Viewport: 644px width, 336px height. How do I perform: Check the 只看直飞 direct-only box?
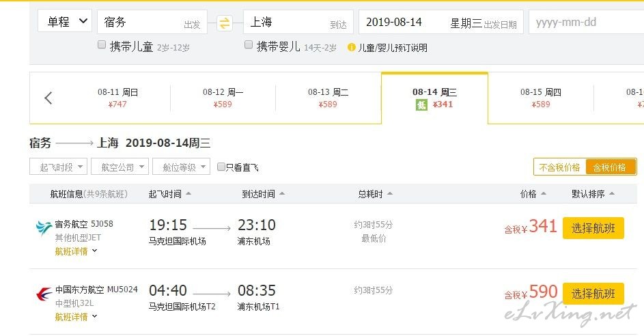tap(221, 167)
